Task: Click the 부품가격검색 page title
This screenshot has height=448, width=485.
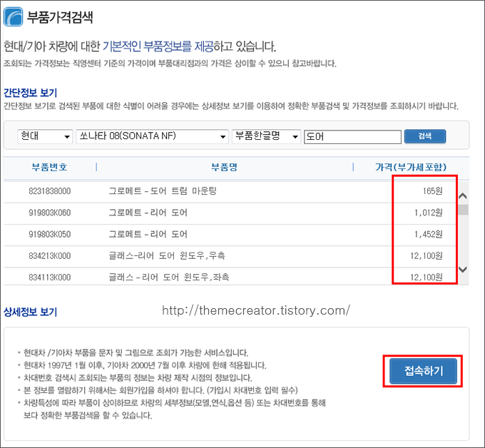Action: (60, 17)
